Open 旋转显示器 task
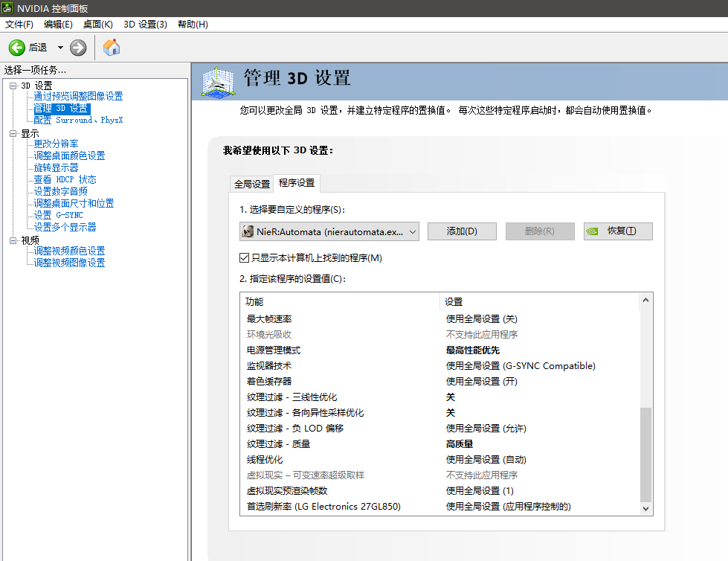Viewport: 728px width, 561px height. tap(56, 167)
